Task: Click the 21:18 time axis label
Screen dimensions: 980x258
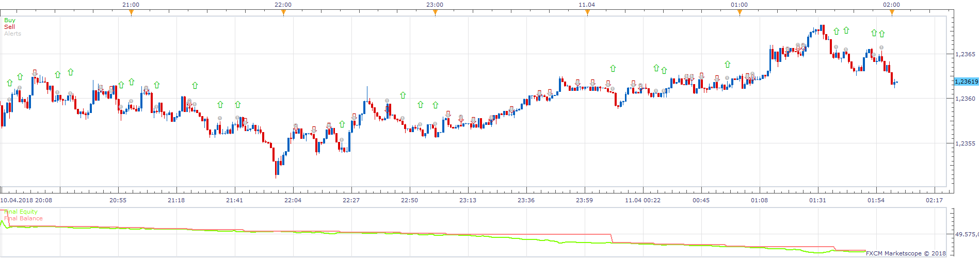Action: coord(176,200)
